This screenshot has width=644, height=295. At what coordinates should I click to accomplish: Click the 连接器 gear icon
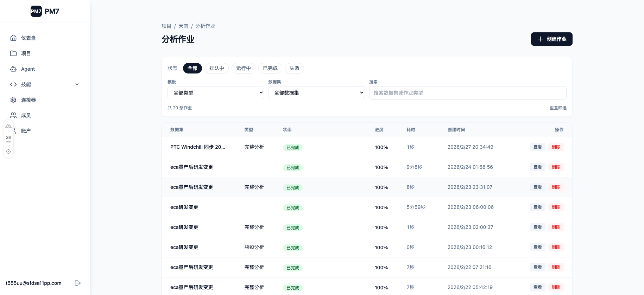[x=13, y=100]
